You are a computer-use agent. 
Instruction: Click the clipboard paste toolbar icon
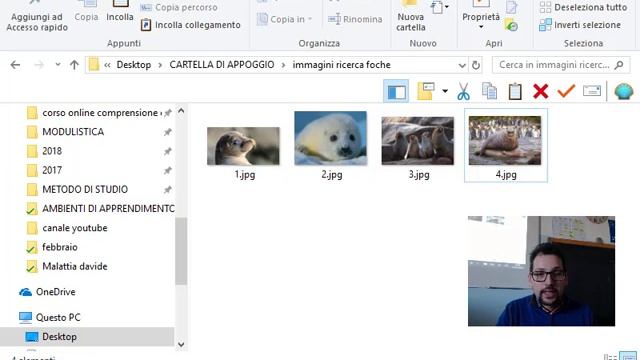515,91
